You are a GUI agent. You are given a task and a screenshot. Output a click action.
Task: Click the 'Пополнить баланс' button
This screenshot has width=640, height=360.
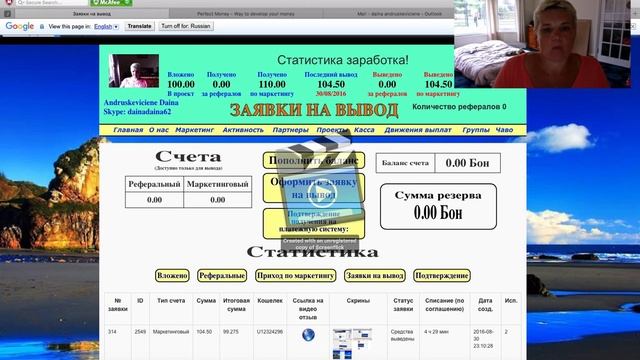tap(313, 160)
